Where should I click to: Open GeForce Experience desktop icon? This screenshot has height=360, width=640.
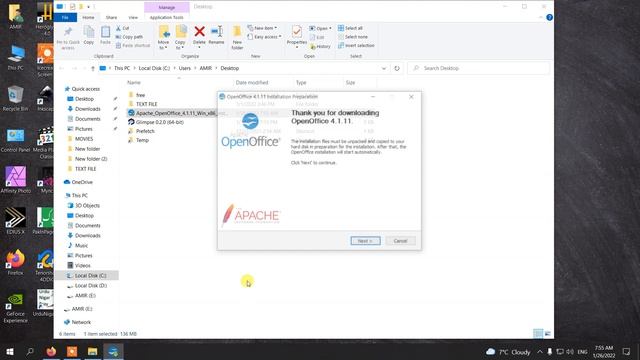coord(16,308)
